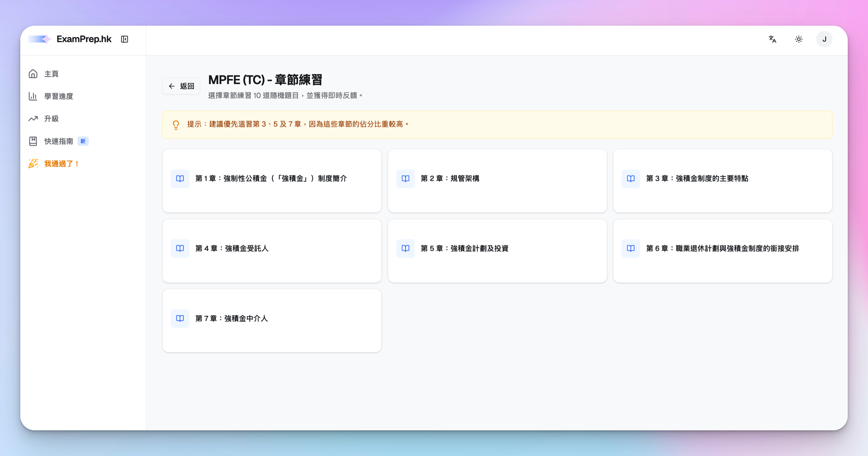Click the book icon on the 第 6 章 card
Screen dimensions: 868x456
tap(631, 248)
